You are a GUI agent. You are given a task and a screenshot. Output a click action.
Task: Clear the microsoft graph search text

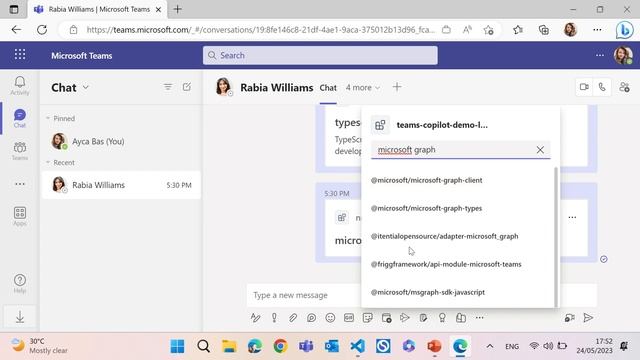point(540,150)
